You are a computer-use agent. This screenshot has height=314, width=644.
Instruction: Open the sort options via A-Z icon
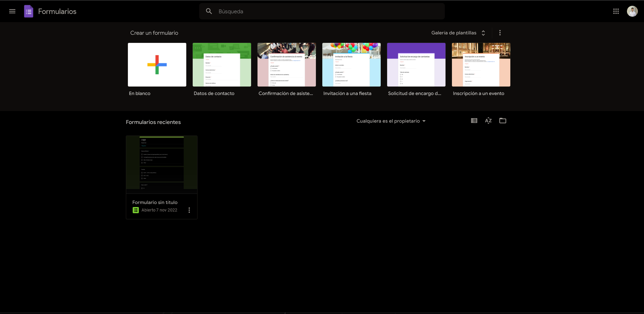coord(488,121)
